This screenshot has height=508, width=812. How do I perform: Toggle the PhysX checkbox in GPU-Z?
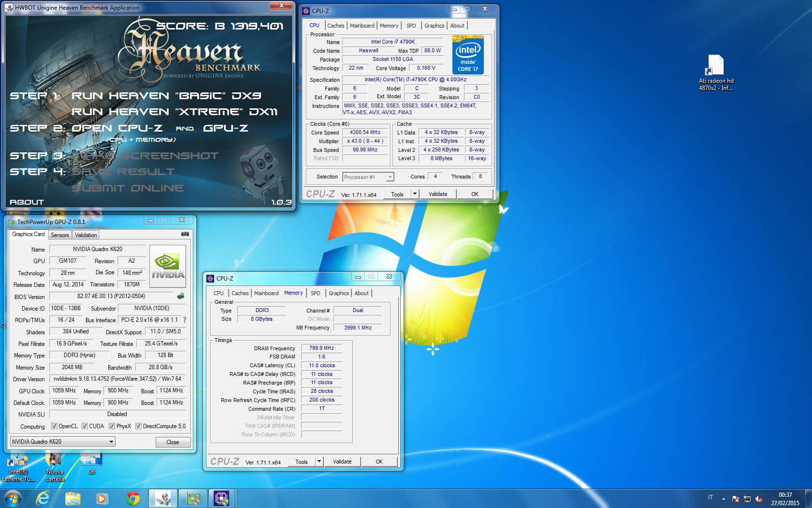coord(112,426)
